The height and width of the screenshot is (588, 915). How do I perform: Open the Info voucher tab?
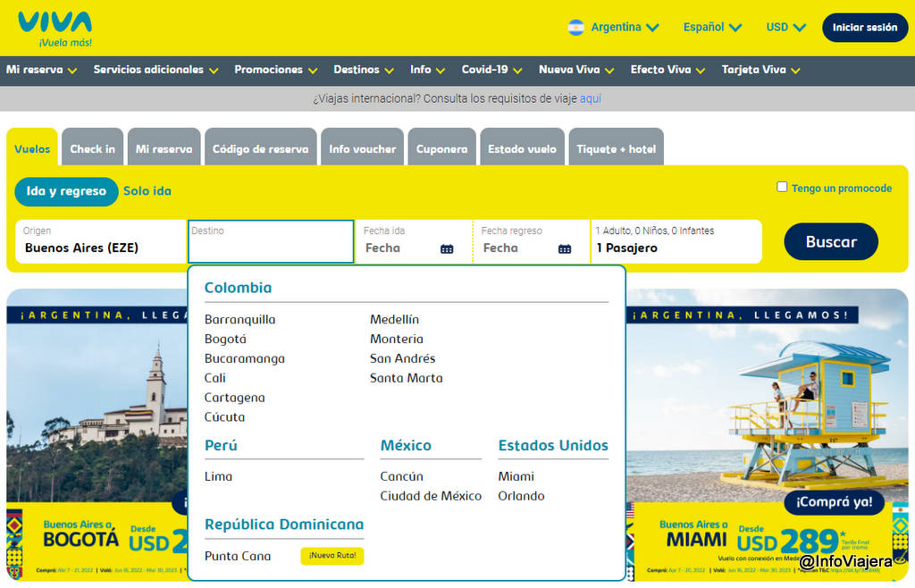(x=363, y=148)
